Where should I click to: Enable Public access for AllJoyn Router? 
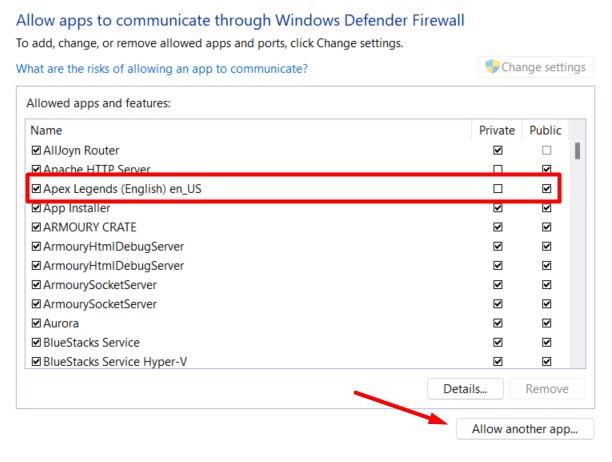(x=546, y=150)
